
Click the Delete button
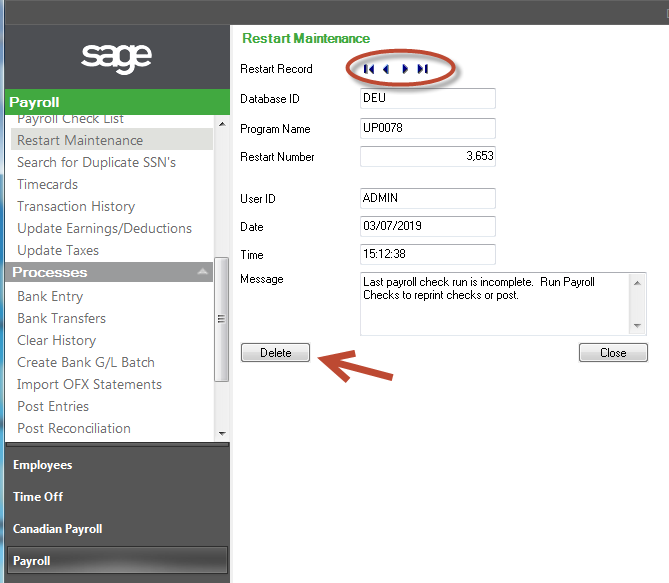[275, 353]
